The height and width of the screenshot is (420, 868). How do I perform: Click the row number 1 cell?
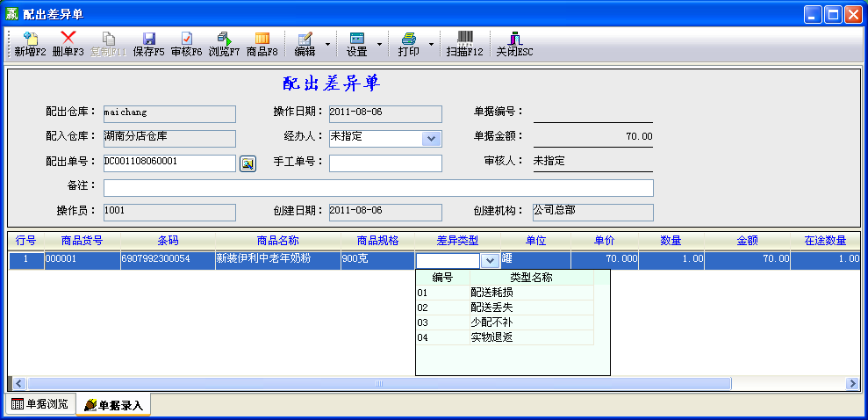tap(26, 260)
